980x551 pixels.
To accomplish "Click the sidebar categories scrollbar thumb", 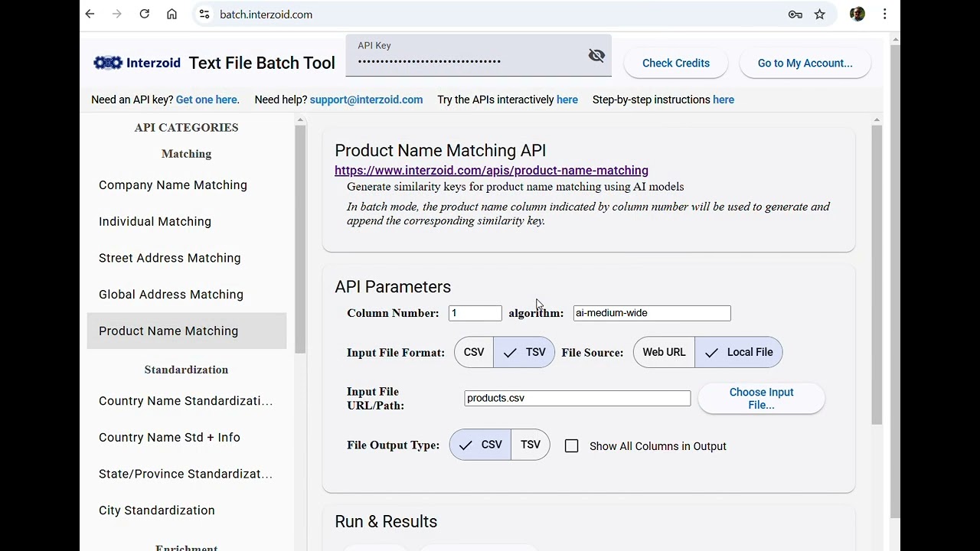I will pos(300,239).
